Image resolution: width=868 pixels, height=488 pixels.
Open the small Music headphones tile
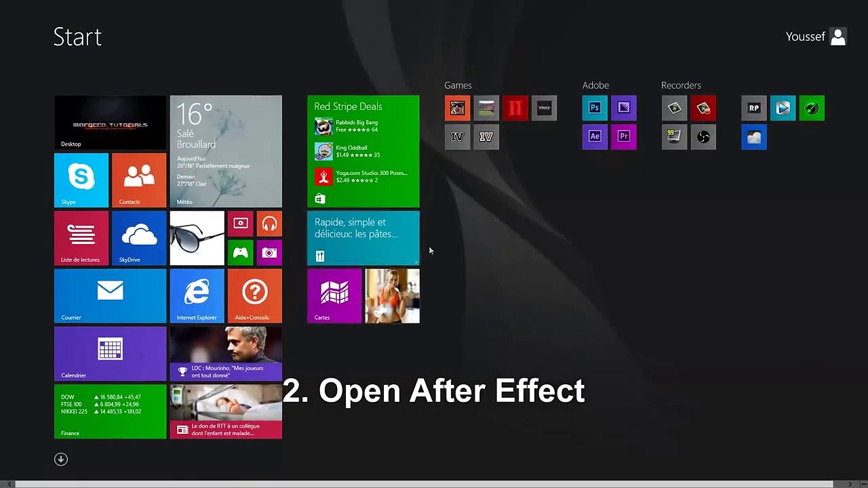click(x=269, y=224)
